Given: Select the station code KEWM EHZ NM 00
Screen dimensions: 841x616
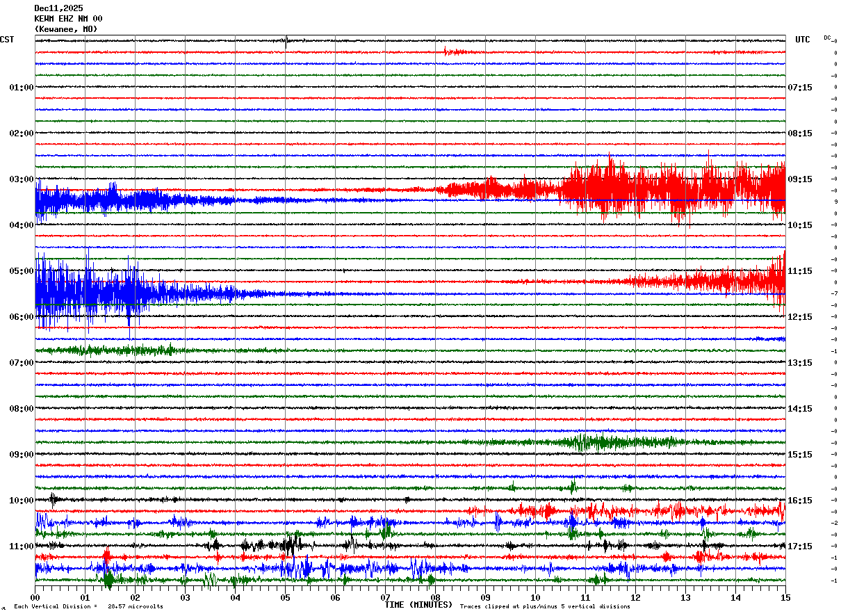Looking at the screenshot, I should click(68, 19).
